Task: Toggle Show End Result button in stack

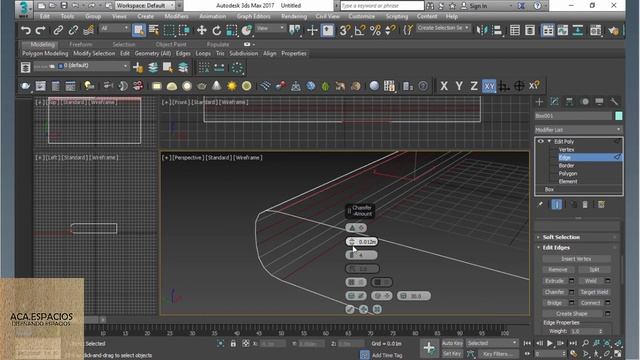Action: [x=556, y=204]
